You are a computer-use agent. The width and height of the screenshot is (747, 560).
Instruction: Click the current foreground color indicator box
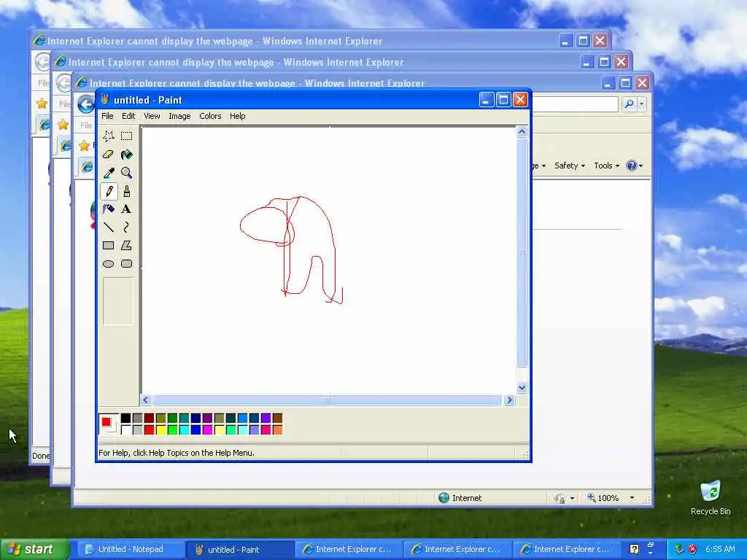pos(106,421)
